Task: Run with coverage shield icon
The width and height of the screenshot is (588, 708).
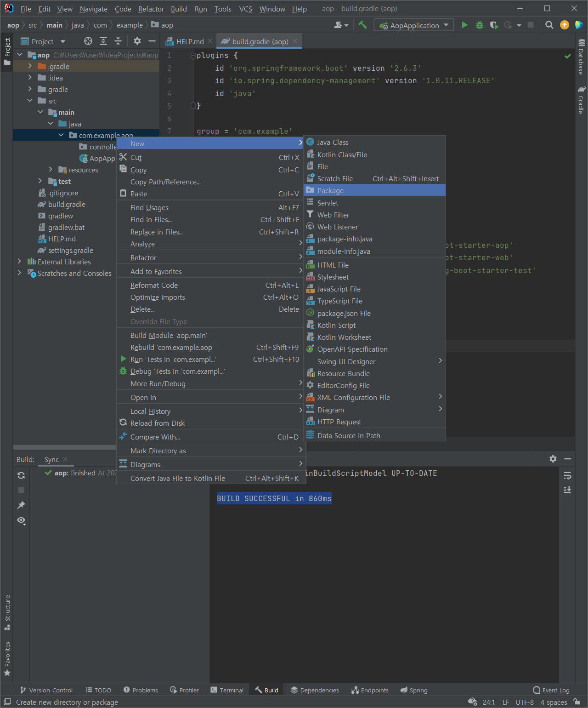Action: [494, 25]
